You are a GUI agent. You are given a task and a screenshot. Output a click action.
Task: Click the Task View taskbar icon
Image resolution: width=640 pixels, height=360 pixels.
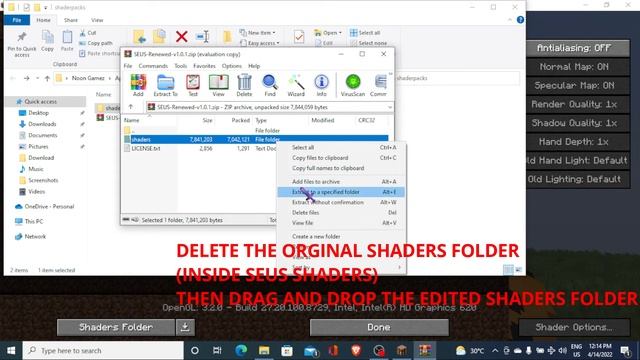tap(217, 350)
